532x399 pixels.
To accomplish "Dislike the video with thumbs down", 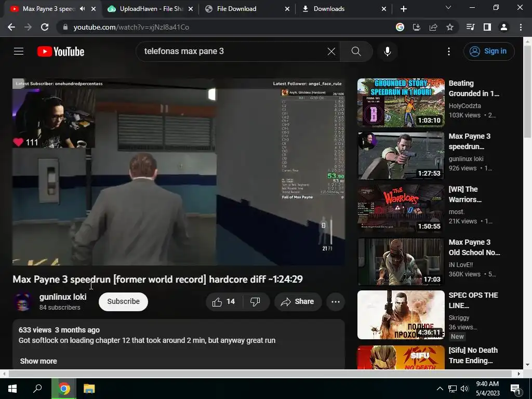I will [x=255, y=302].
